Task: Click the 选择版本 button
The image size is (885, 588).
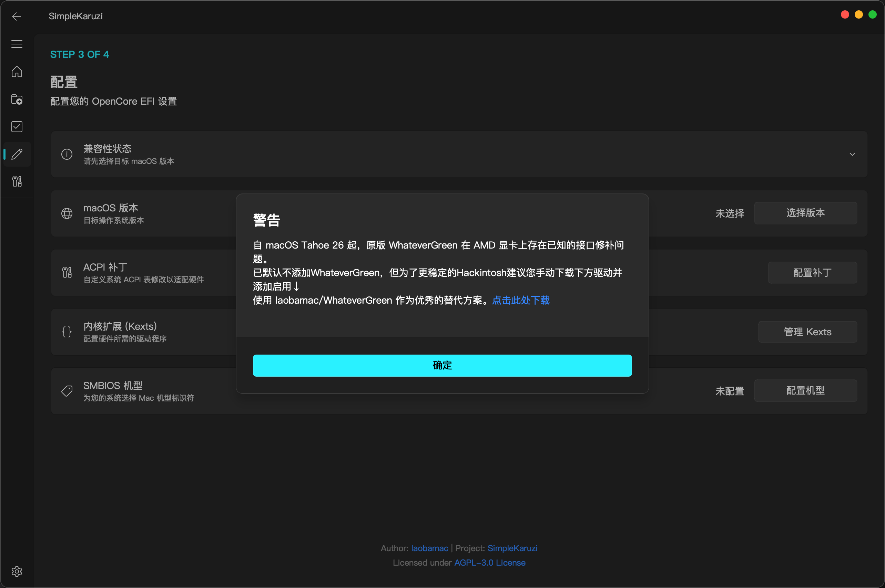Action: [x=805, y=213]
